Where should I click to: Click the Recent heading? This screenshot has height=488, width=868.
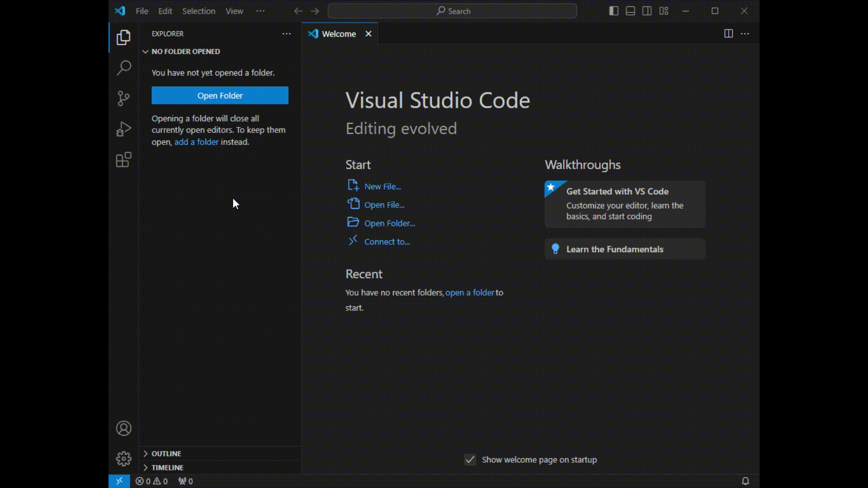pos(364,274)
